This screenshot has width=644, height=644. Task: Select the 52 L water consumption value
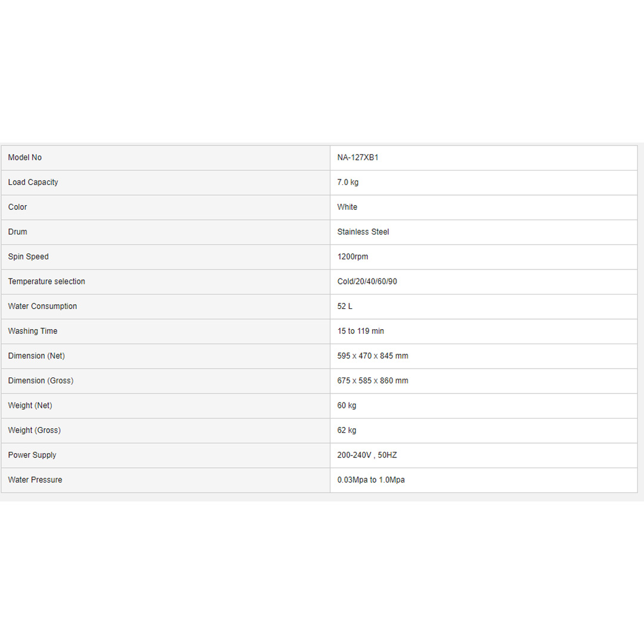(345, 306)
